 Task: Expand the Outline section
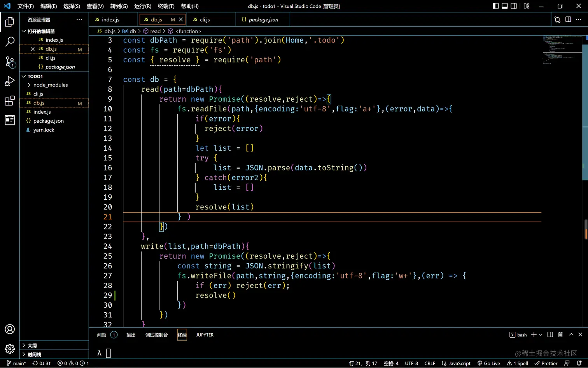pos(54,345)
